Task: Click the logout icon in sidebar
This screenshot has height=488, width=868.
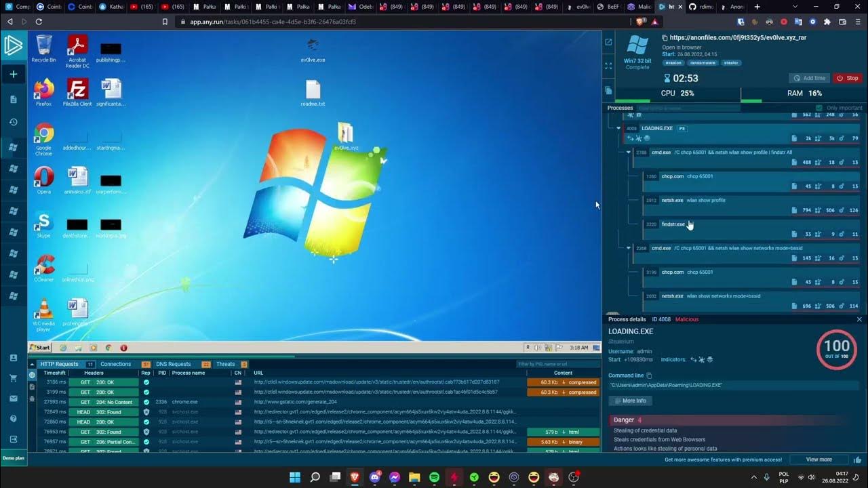Action: 13,439
